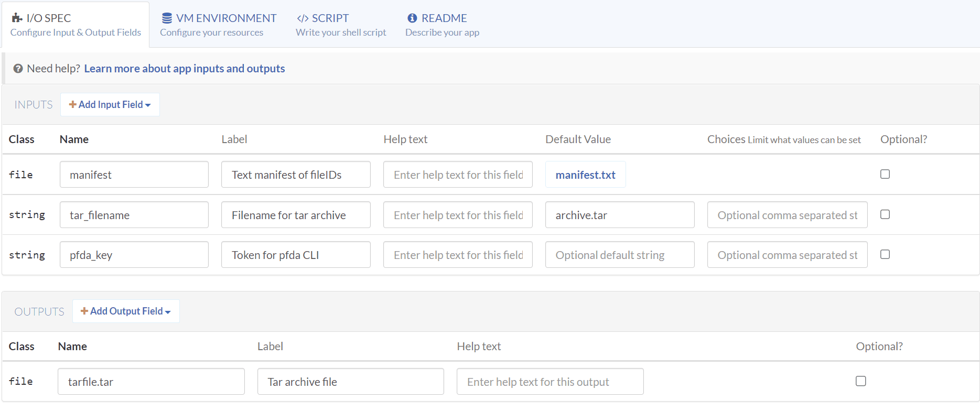Screen dimensions: 980x411
Task: Expand the Add Output Field dropdown caret
Action: point(168,312)
